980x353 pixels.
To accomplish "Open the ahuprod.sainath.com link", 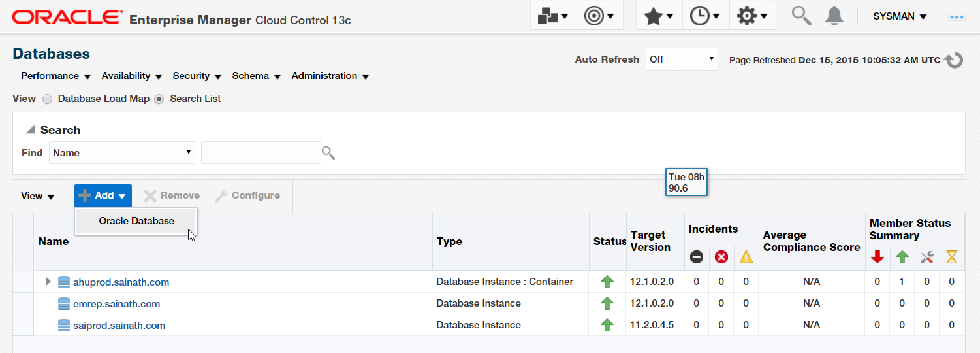I will [x=121, y=282].
